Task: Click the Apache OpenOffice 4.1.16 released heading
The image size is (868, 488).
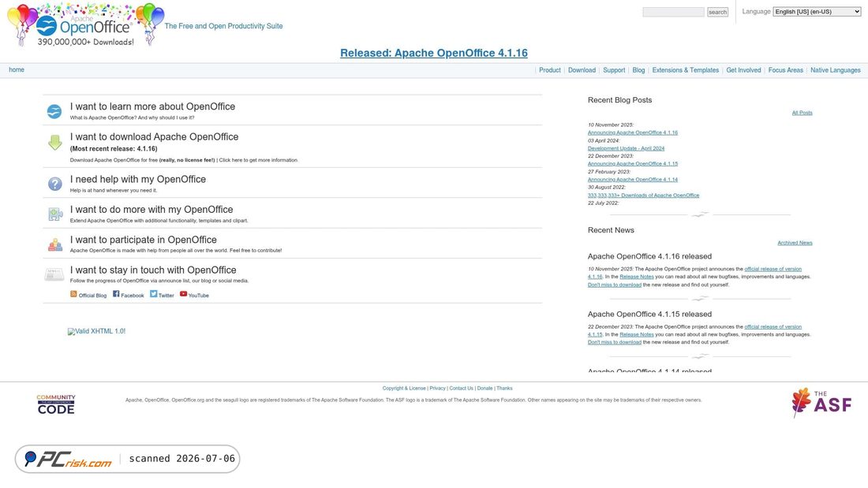Action: tap(650, 256)
